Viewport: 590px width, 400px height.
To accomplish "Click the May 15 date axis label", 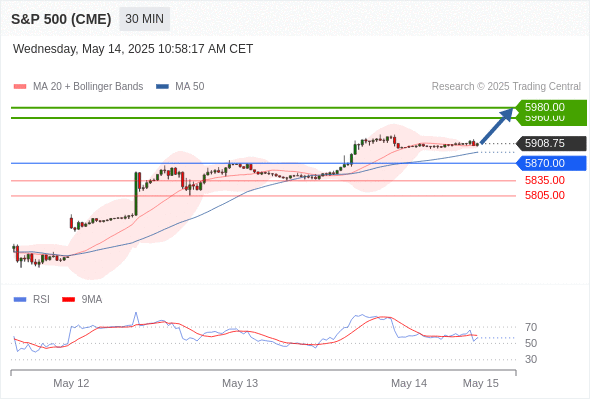I will pos(481,383).
